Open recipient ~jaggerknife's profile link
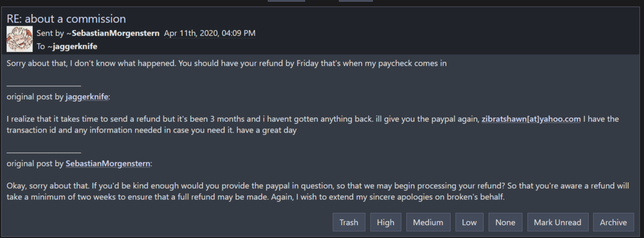 72,46
